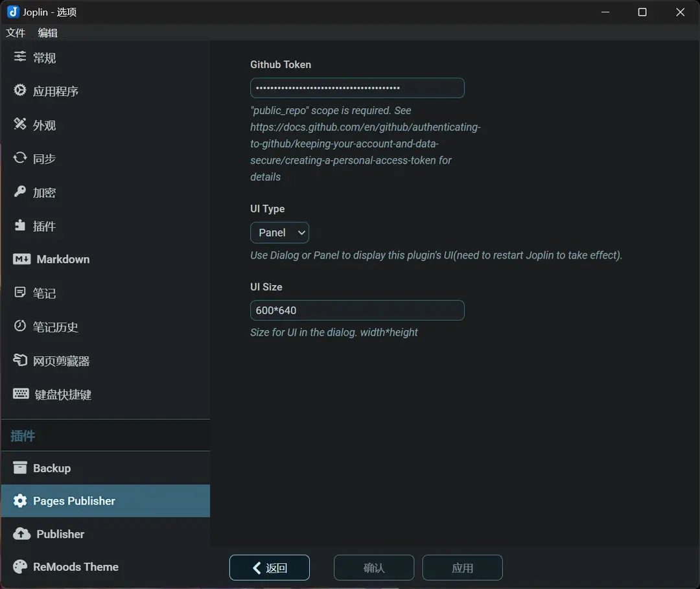
Task: Click the Github Token input field
Action: 357,87
